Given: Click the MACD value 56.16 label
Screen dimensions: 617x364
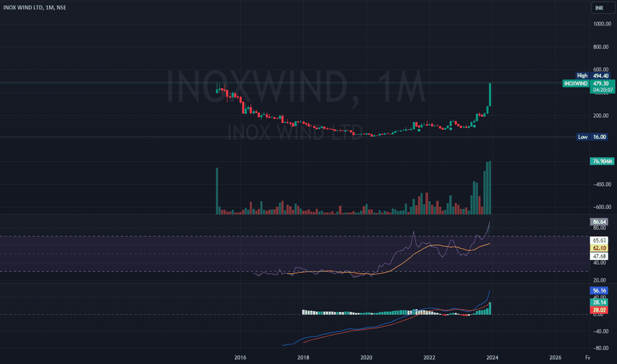Looking at the screenshot, I should coord(599,291).
